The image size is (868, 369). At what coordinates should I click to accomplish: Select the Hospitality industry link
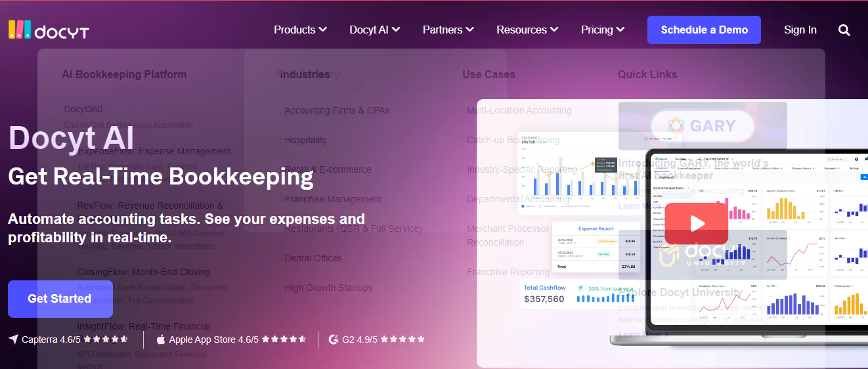pyautogui.click(x=305, y=140)
